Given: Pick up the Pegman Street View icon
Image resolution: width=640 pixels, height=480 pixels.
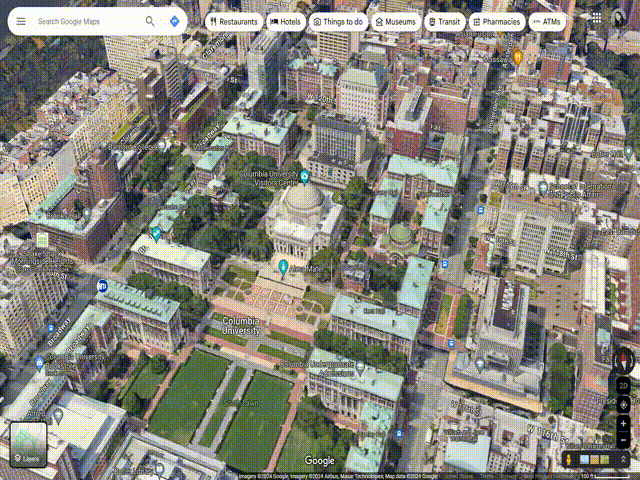Looking at the screenshot, I should 569,460.
